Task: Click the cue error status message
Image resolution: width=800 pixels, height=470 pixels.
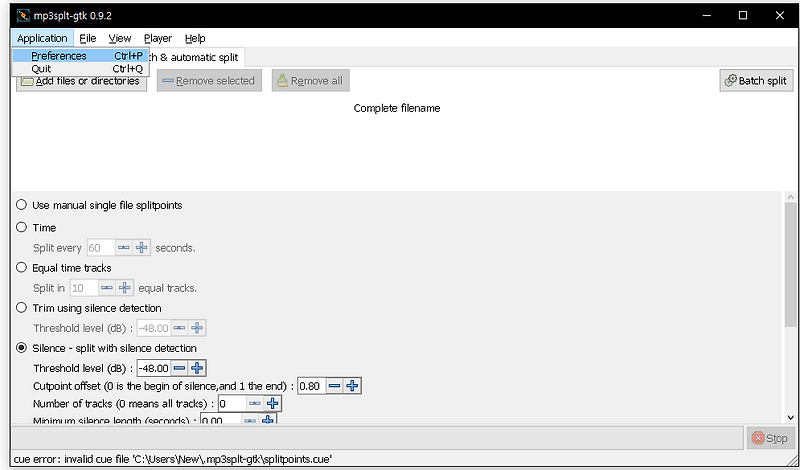Action: [172, 459]
